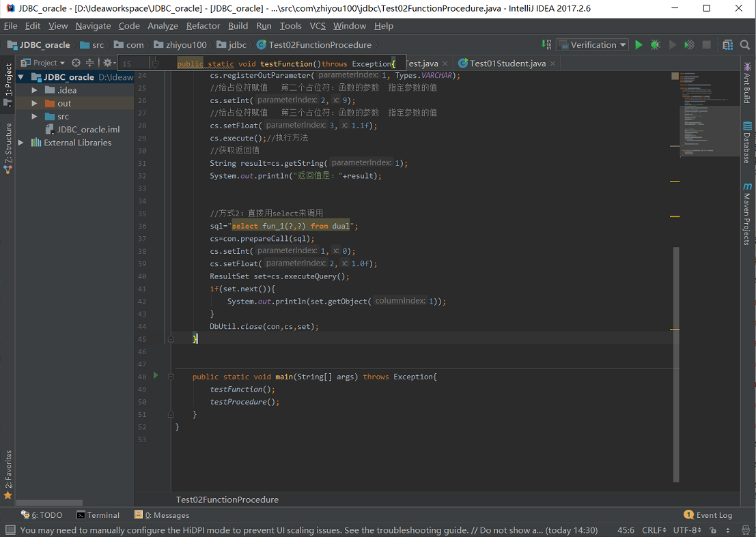The width and height of the screenshot is (756, 537).
Task: Open the 0: Messages tool window
Action: (x=162, y=515)
